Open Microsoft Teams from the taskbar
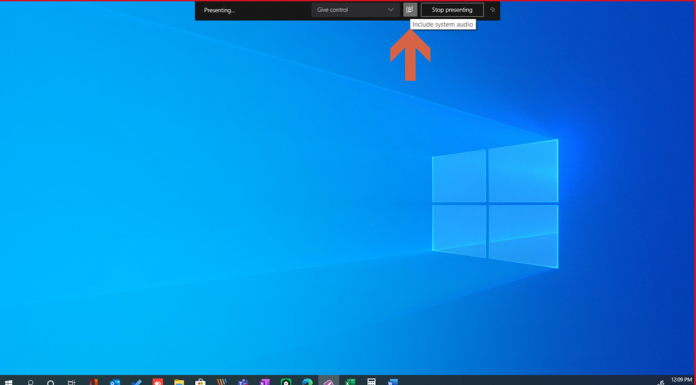696x385 pixels. [x=243, y=382]
